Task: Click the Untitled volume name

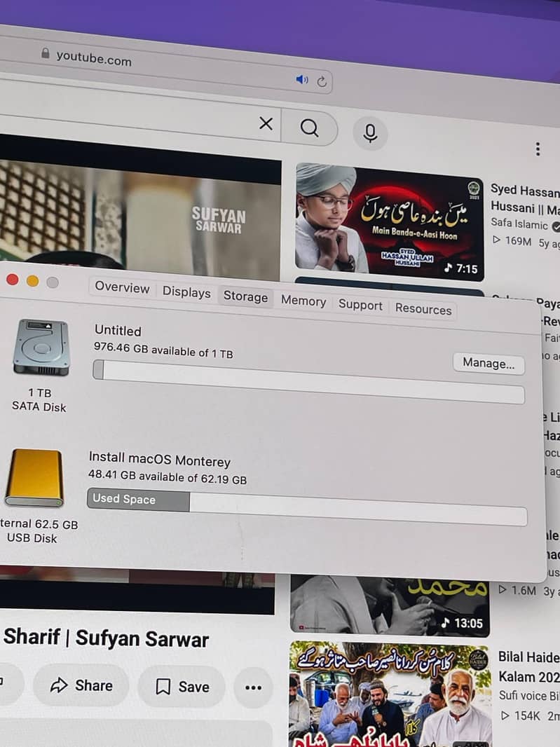Action: coord(118,330)
